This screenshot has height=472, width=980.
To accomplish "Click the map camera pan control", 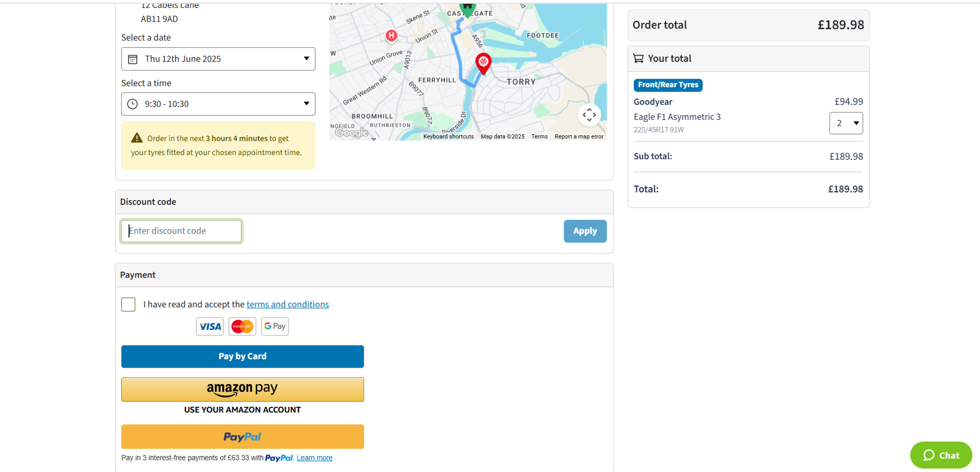I will pyautogui.click(x=589, y=115).
